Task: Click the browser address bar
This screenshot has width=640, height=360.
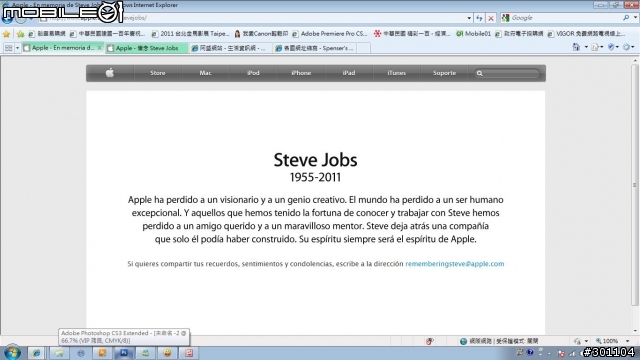Action: pyautogui.click(x=255, y=18)
